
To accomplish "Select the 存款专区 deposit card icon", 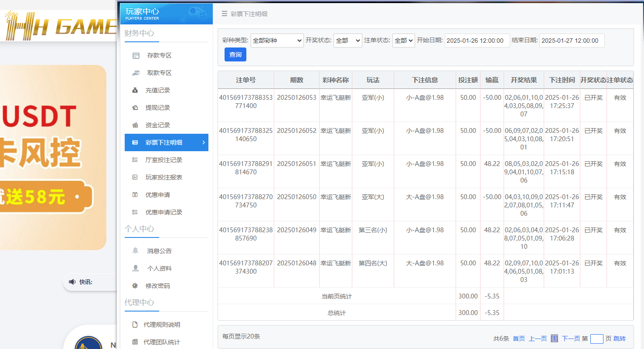I will (136, 55).
